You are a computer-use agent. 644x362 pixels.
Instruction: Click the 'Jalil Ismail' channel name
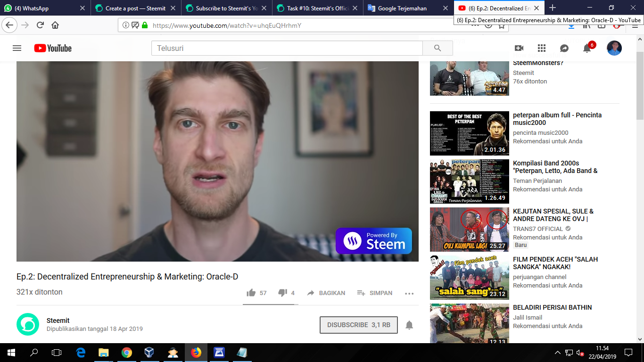coord(528,318)
